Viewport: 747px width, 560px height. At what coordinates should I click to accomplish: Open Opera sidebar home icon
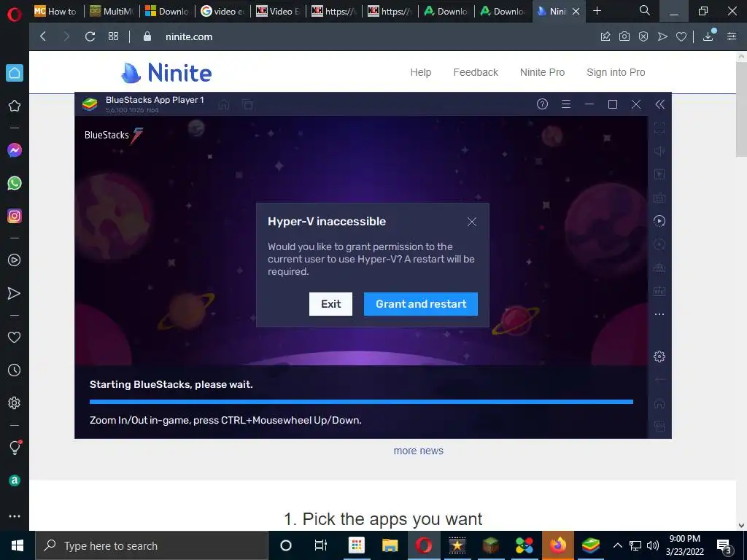click(x=15, y=74)
